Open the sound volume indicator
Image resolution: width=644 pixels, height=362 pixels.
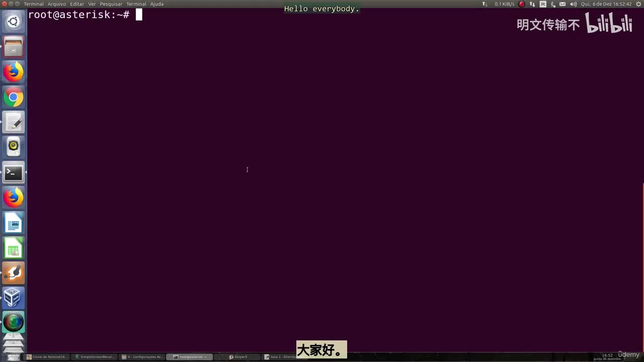(573, 4)
